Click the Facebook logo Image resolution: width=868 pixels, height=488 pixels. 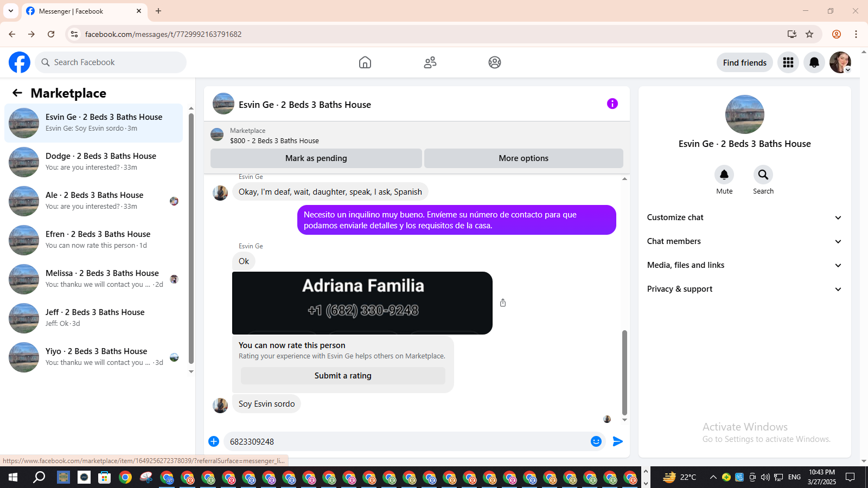click(x=20, y=62)
